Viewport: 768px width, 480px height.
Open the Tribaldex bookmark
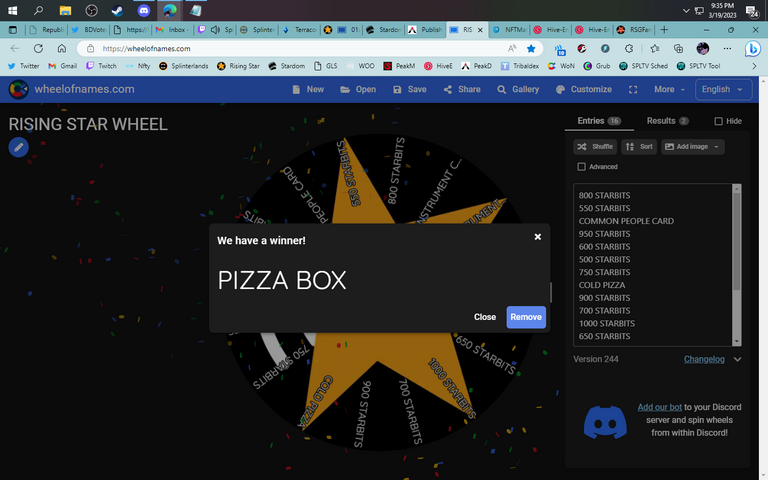coord(520,66)
